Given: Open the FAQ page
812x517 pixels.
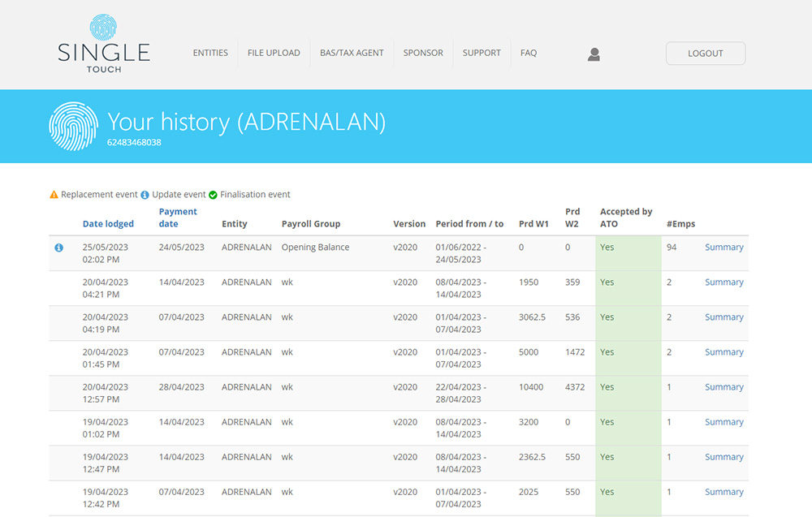Looking at the screenshot, I should (x=529, y=53).
